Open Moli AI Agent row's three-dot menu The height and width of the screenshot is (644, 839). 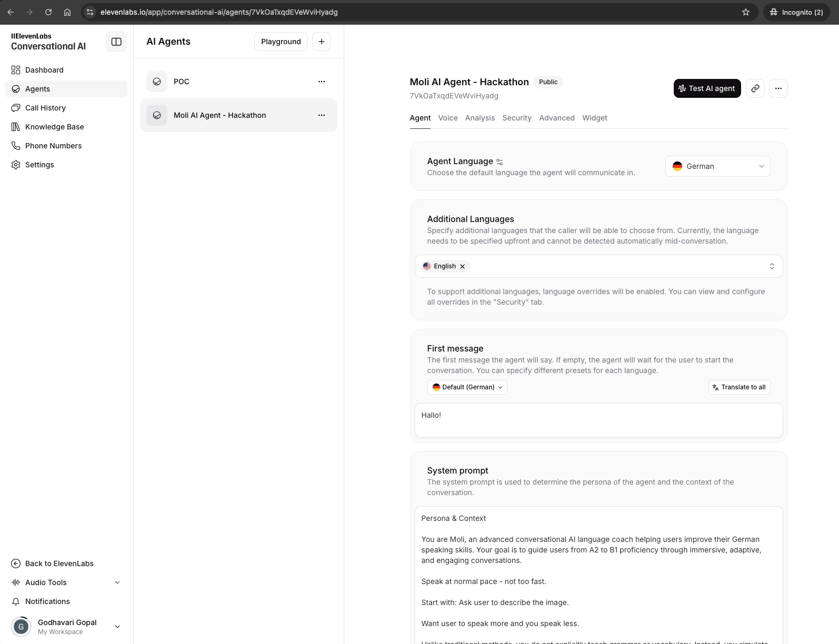pyautogui.click(x=322, y=115)
